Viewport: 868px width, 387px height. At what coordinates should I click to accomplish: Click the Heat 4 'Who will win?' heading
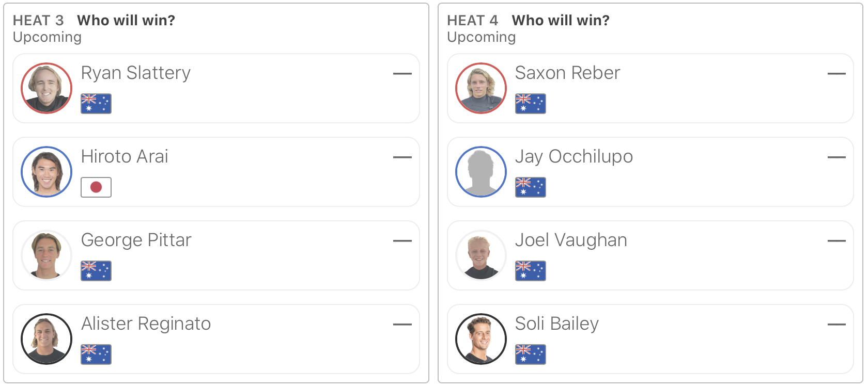pyautogui.click(x=561, y=20)
